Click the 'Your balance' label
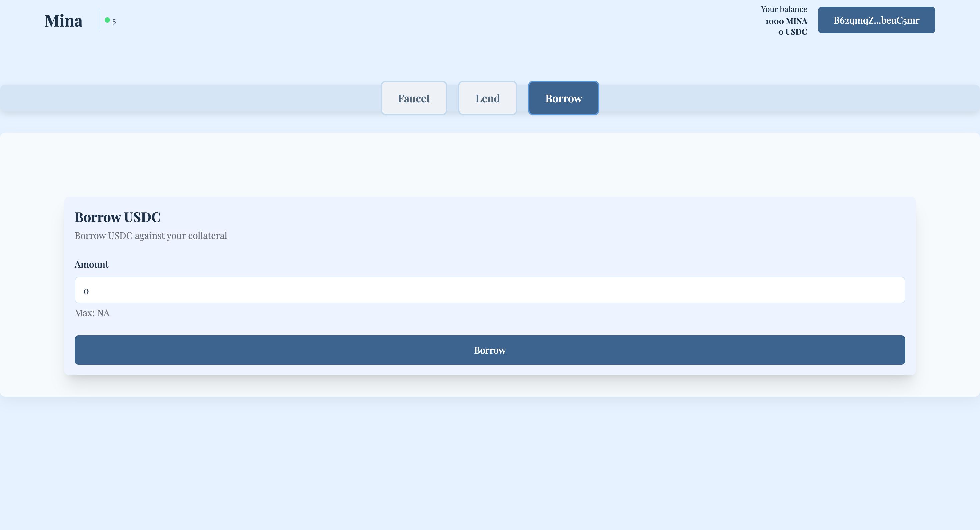Viewport: 980px width, 530px height. point(784,9)
